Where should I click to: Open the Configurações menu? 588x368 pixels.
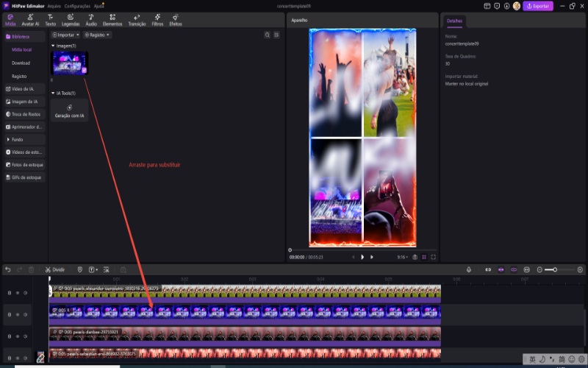77,5
